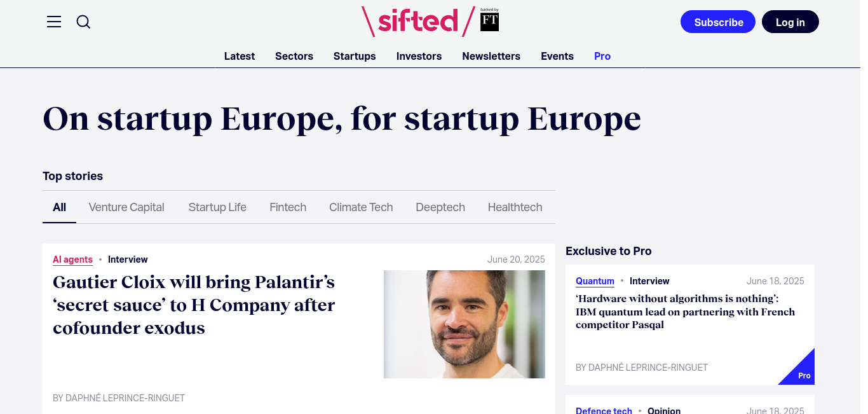Image resolution: width=868 pixels, height=414 pixels.
Task: Open the Latest nav item
Action: pyautogui.click(x=240, y=56)
